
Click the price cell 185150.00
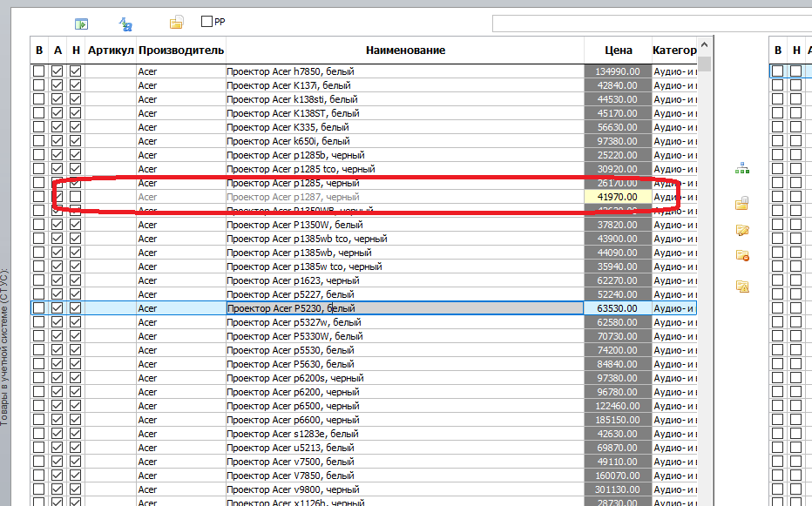coord(618,420)
